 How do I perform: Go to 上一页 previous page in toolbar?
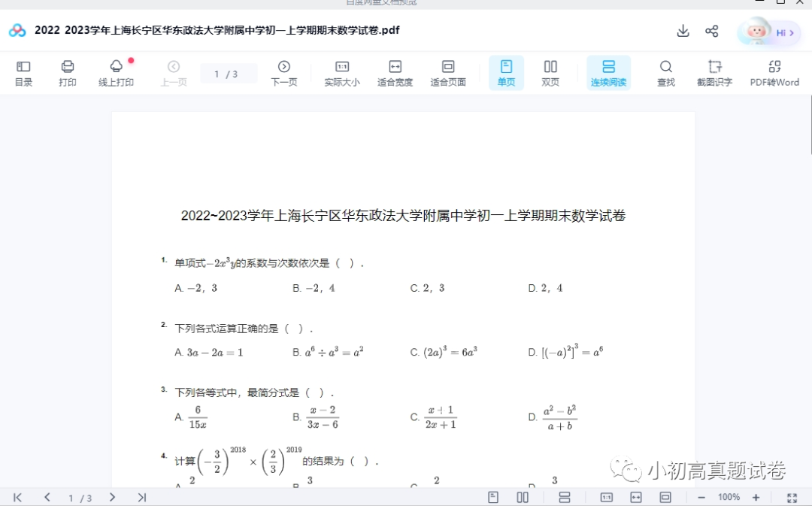174,74
